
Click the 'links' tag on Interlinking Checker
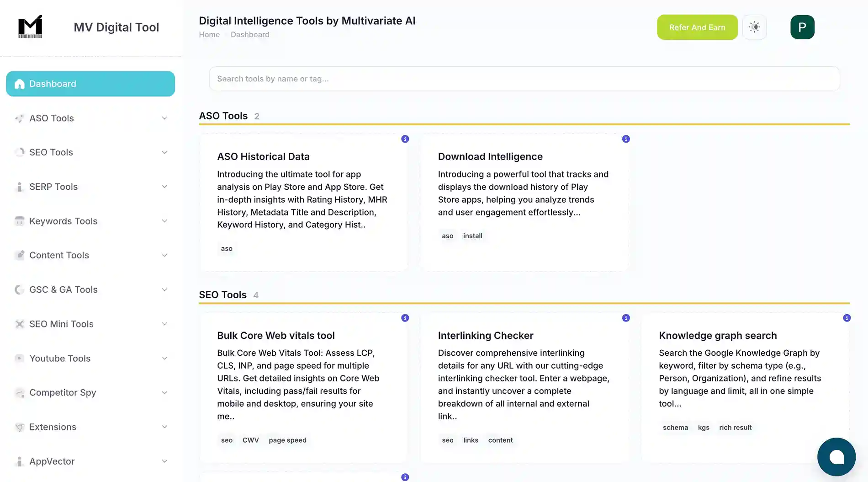click(471, 440)
